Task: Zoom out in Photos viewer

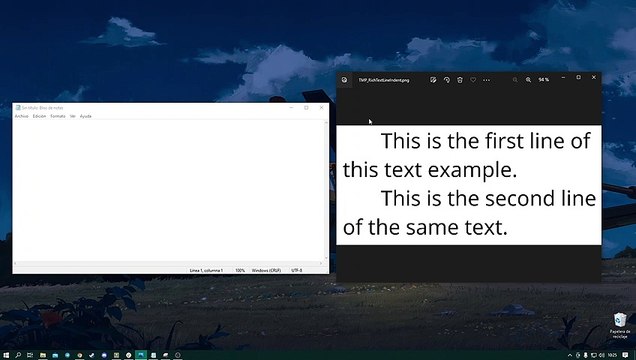Action: pyautogui.click(x=515, y=80)
